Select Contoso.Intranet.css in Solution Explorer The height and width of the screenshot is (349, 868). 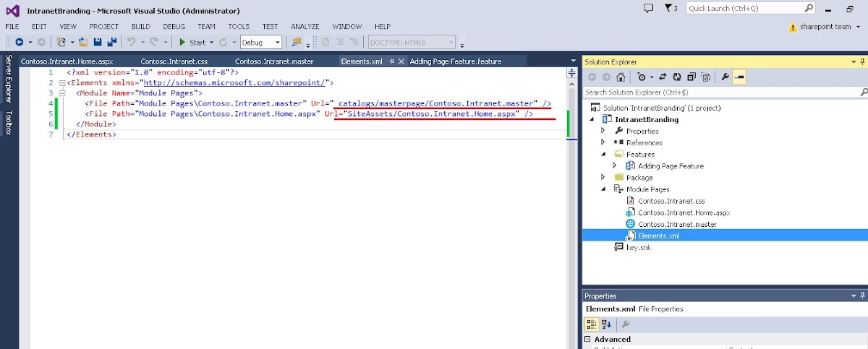coord(671,201)
